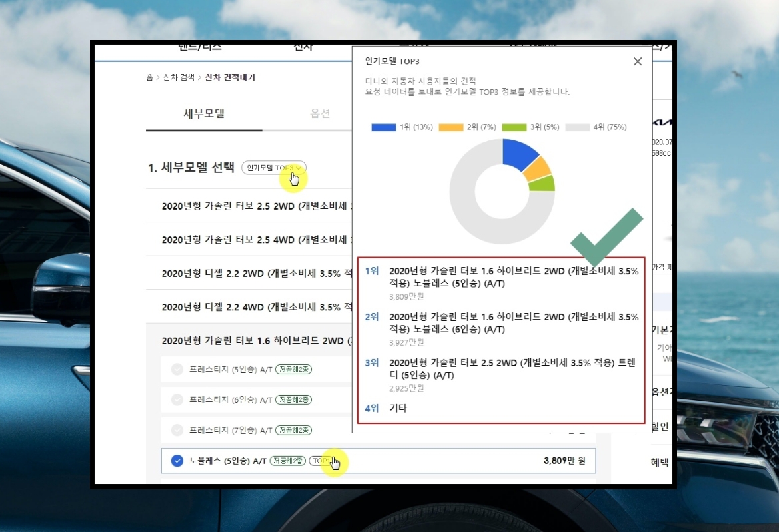This screenshot has height=532, width=779.
Task: Click the 1. 세부모델 선택 heading
Action: 191,168
